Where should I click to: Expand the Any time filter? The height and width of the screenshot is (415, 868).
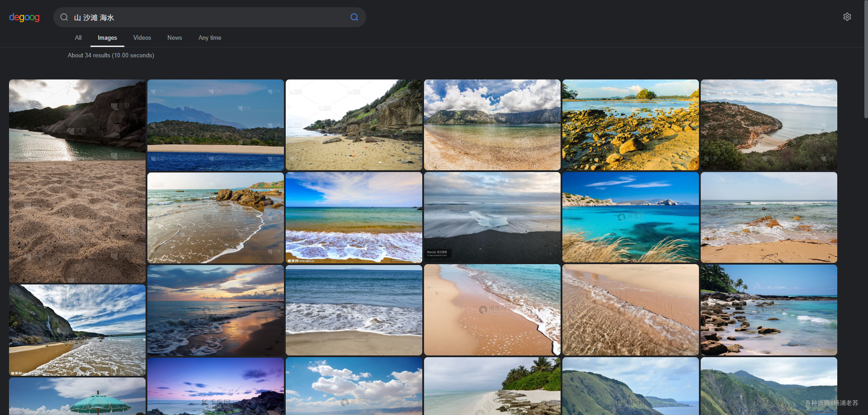(x=210, y=38)
